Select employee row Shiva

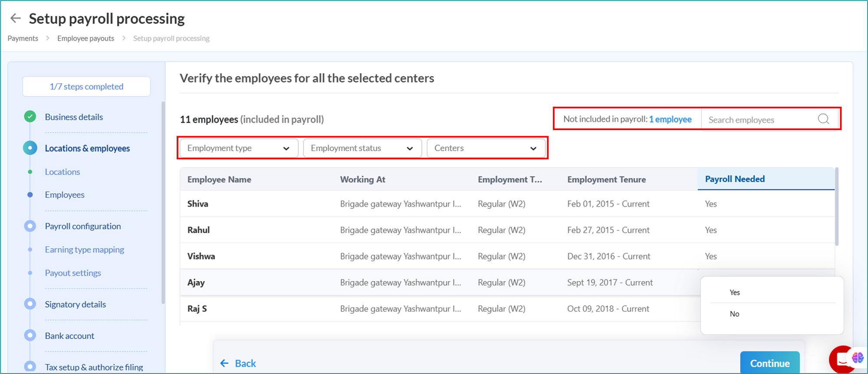(507, 203)
